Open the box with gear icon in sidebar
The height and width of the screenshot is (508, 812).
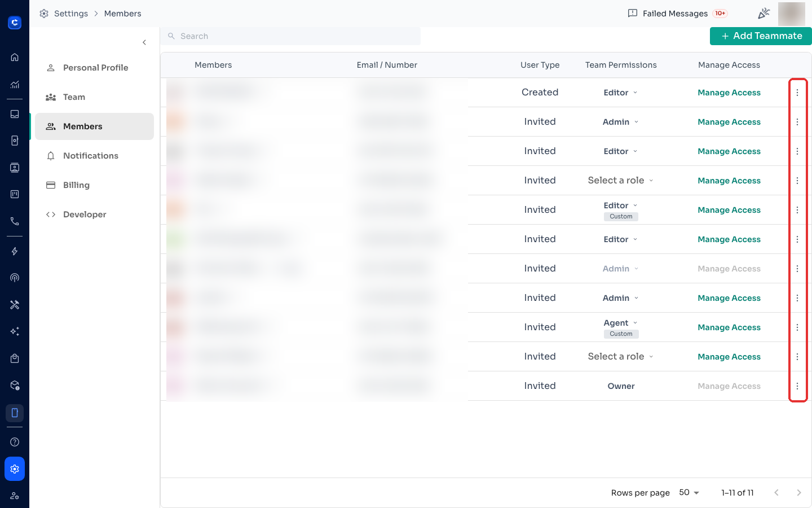click(15, 386)
